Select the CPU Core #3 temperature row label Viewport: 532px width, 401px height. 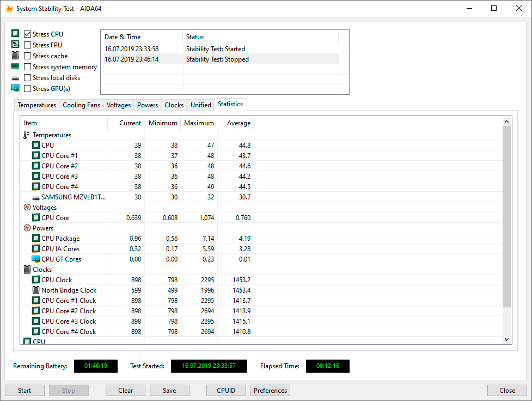point(60,176)
